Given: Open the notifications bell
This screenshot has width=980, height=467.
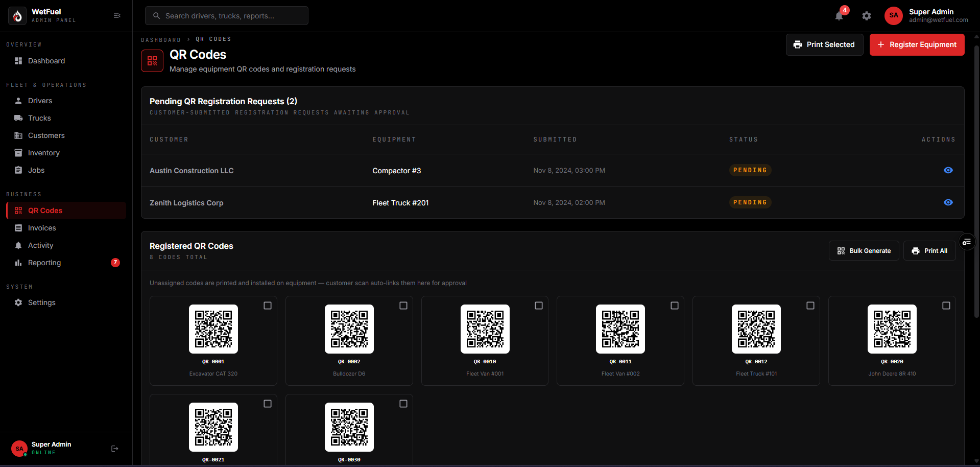Looking at the screenshot, I should (x=839, y=16).
